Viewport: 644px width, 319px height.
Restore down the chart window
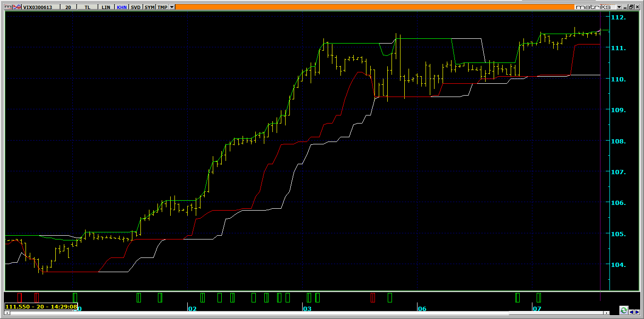pyautogui.click(x=631, y=7)
